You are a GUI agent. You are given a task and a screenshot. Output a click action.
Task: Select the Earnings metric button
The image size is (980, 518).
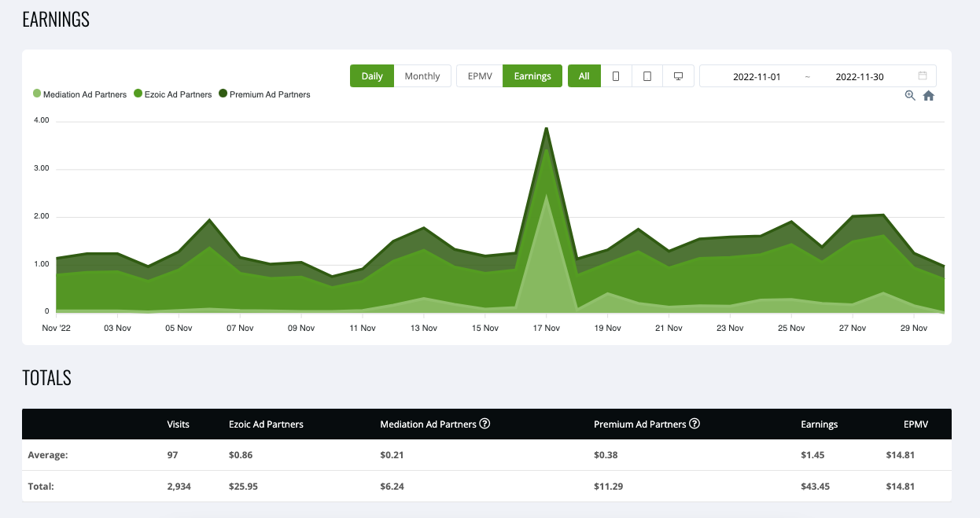(x=532, y=76)
